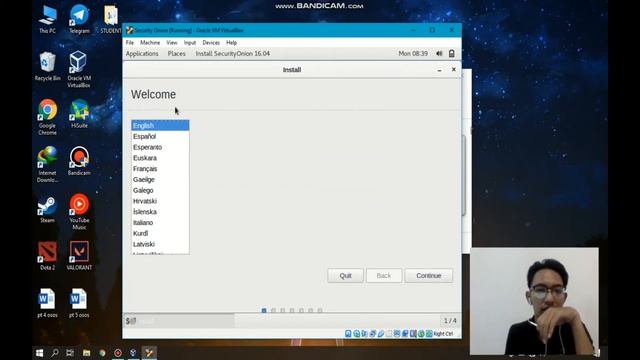
Task: Minimize the Install dialog window
Action: point(439,70)
